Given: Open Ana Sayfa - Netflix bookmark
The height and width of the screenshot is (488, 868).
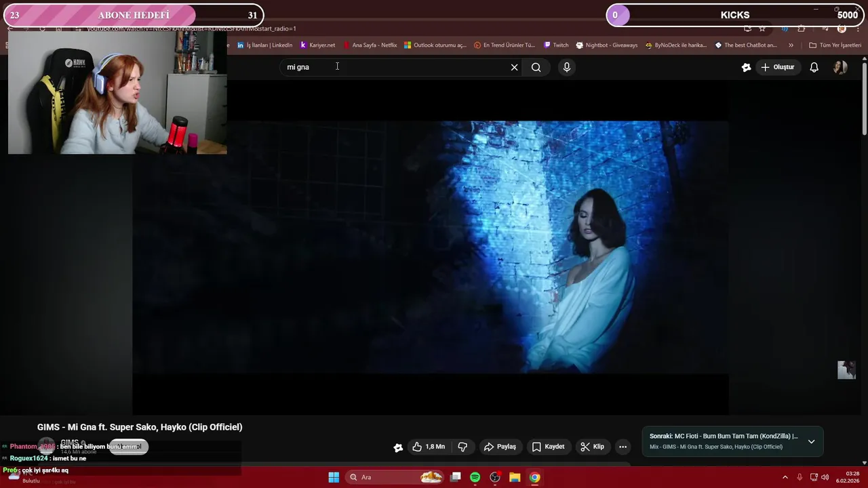Looking at the screenshot, I should [x=370, y=45].
